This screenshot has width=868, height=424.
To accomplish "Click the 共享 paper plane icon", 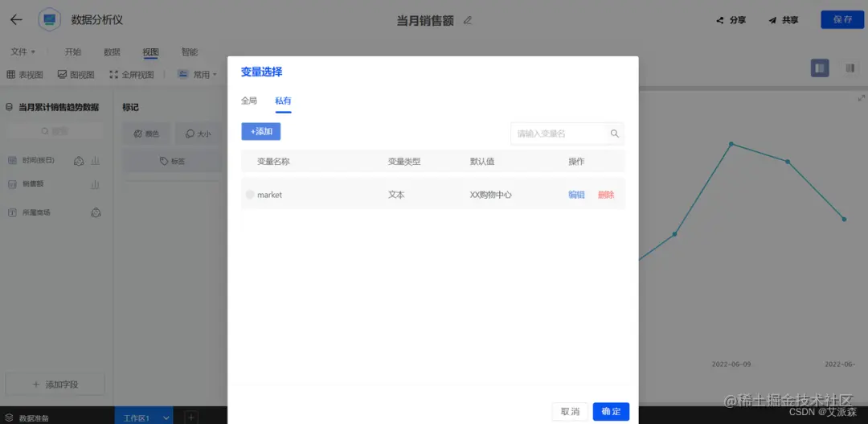I will (x=773, y=20).
